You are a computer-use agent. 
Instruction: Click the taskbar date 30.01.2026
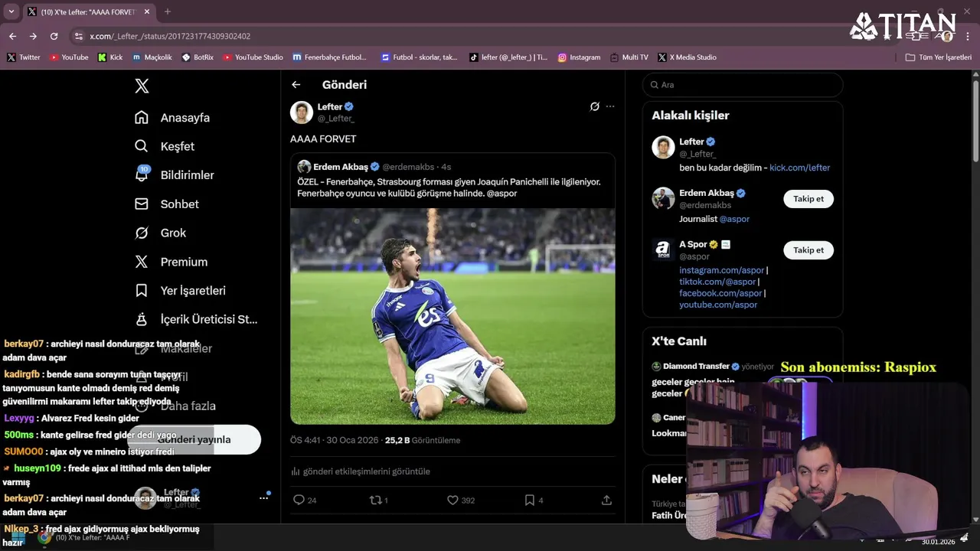pos(938,542)
